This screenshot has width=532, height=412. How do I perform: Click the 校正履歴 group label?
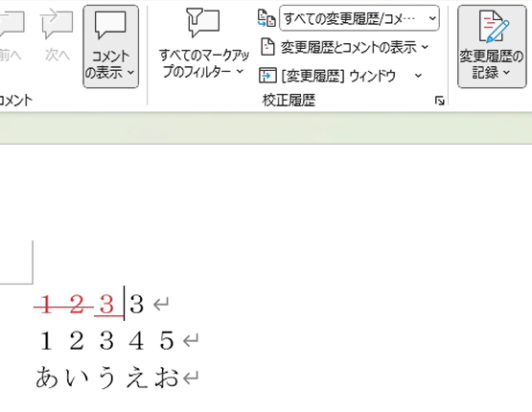(289, 101)
